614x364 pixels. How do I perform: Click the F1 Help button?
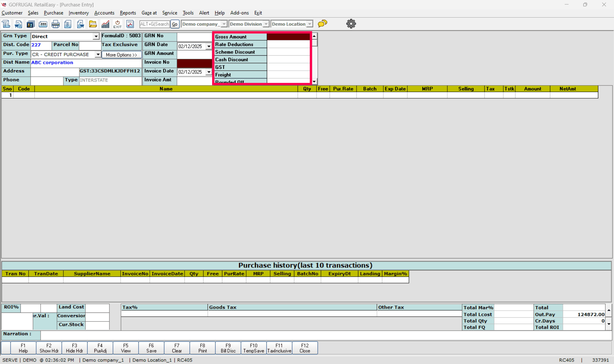point(23,348)
